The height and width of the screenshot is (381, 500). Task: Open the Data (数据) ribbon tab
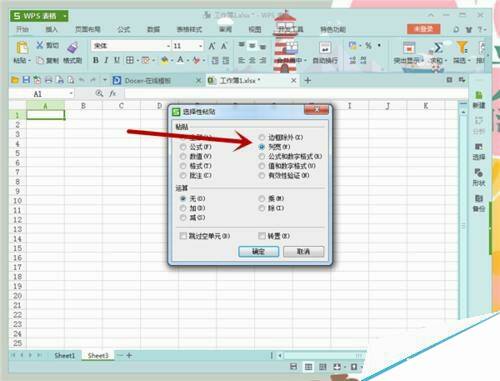pos(153,29)
